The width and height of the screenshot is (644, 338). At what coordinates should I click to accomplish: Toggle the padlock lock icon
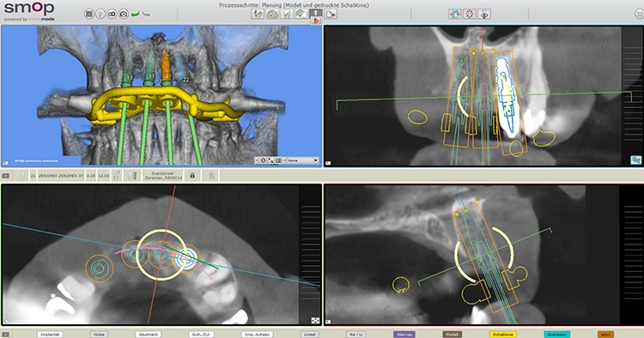192,176
